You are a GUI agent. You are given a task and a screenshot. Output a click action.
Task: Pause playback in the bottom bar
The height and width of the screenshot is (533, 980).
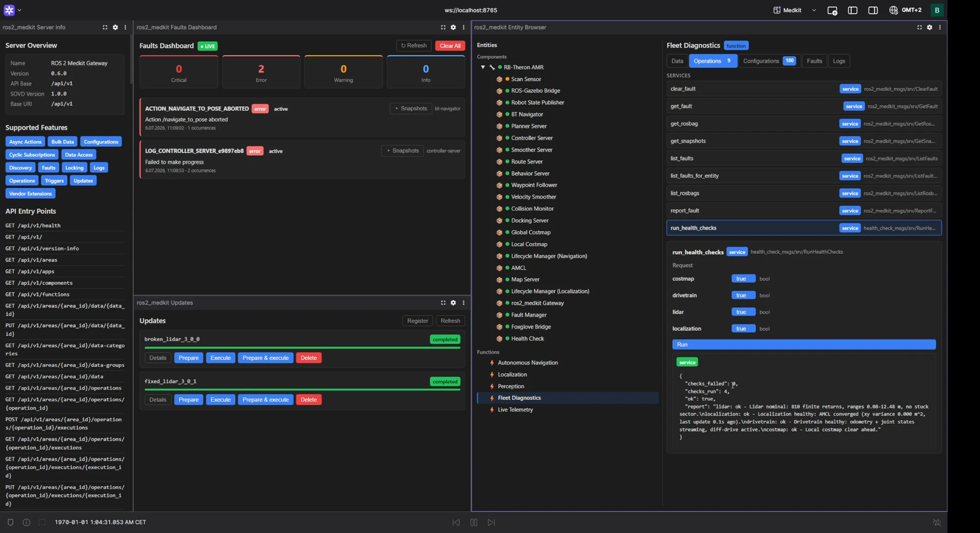coord(474,522)
